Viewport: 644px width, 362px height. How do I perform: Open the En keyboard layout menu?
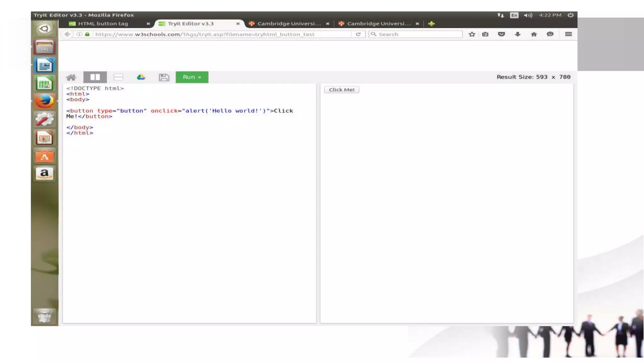click(x=514, y=15)
